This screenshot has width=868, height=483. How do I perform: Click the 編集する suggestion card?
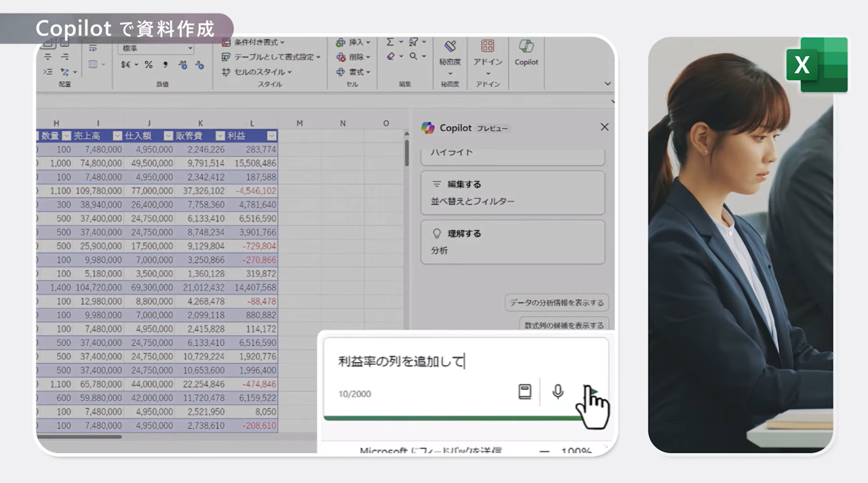(x=513, y=193)
